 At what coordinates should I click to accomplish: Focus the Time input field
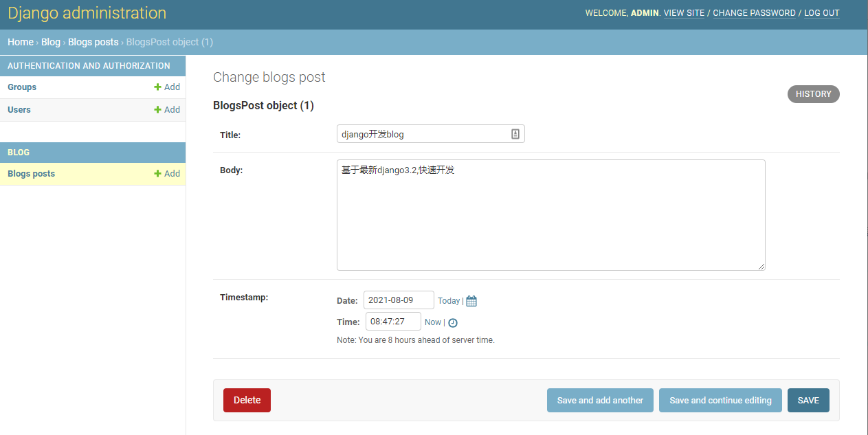click(393, 322)
